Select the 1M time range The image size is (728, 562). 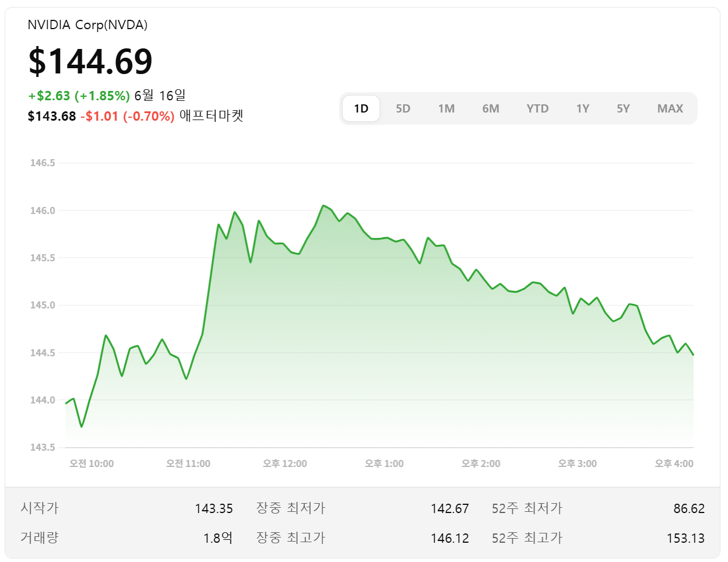(447, 108)
